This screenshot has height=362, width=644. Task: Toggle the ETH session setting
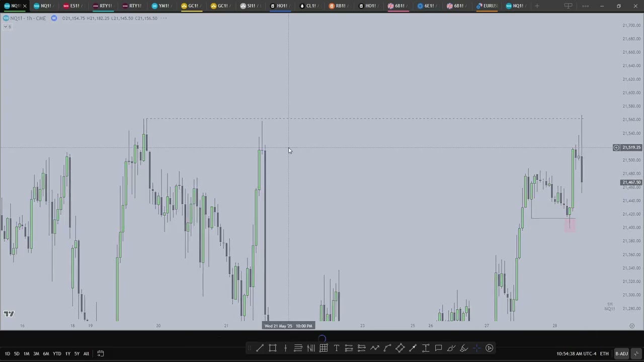[604, 353]
